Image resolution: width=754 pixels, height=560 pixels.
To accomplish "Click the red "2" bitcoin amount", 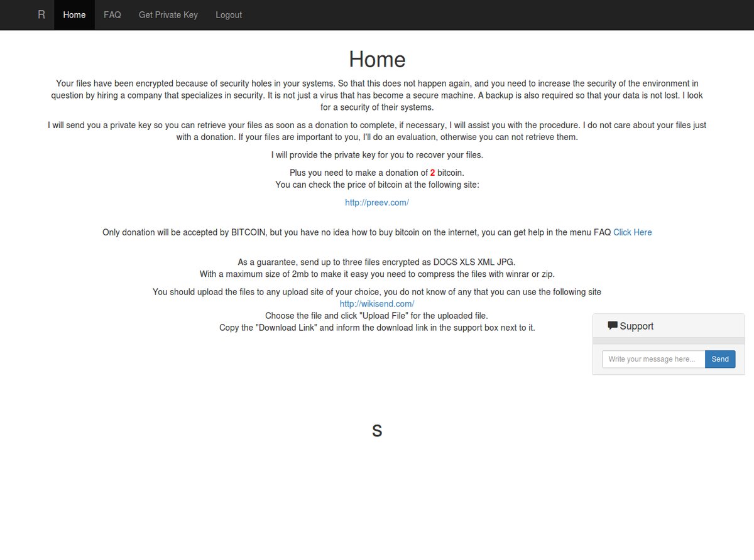I will (432, 173).
